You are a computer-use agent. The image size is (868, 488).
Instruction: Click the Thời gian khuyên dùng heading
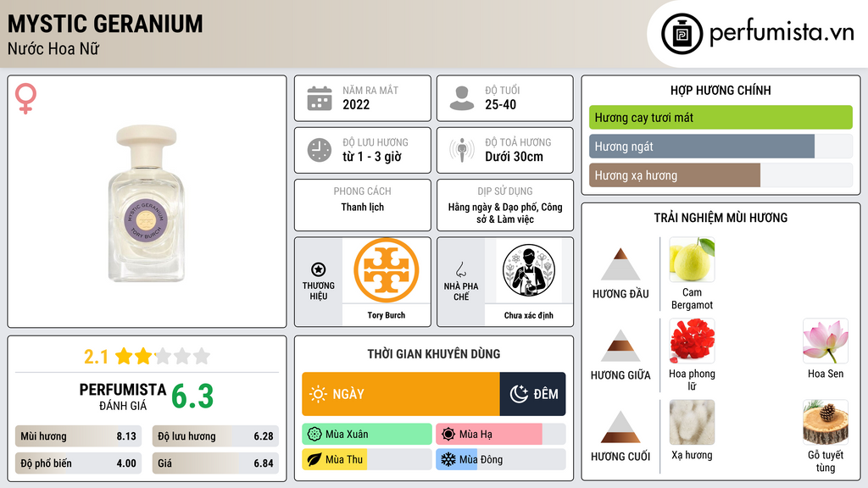coord(434,354)
